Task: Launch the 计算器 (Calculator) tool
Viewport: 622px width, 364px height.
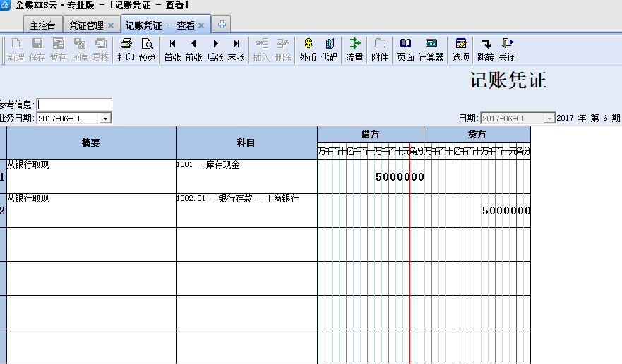Action: pos(431,49)
